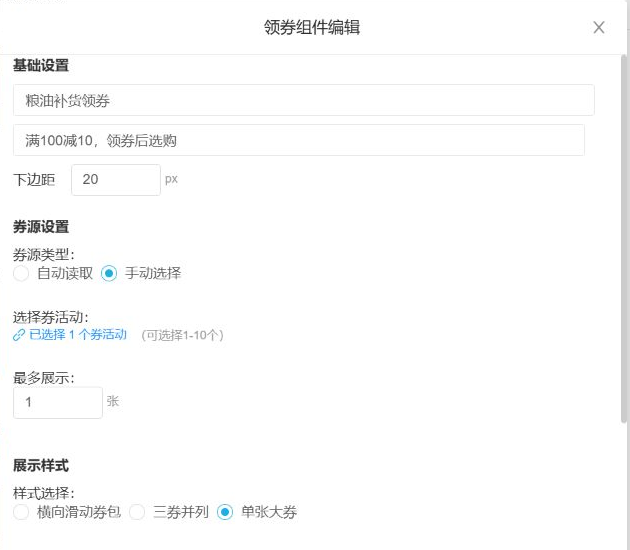Select the 手动选择 radio option
630x550 pixels.
pyautogui.click(x=109, y=274)
